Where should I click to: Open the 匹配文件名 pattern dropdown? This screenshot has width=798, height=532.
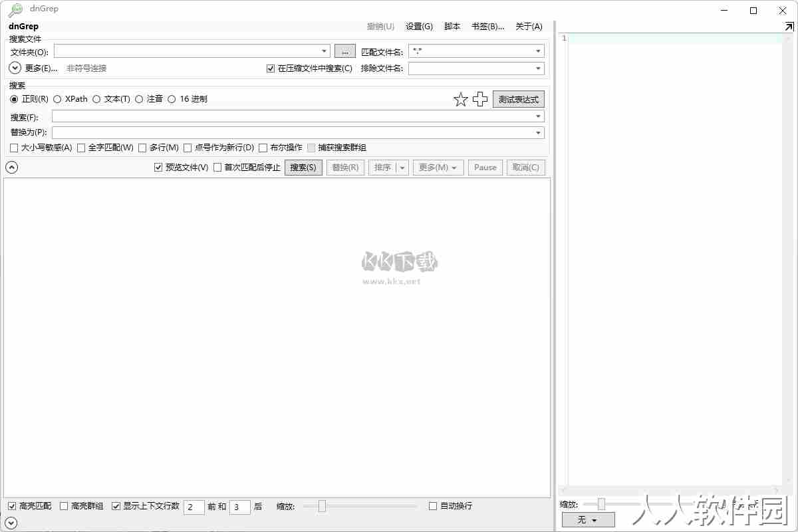click(x=538, y=51)
